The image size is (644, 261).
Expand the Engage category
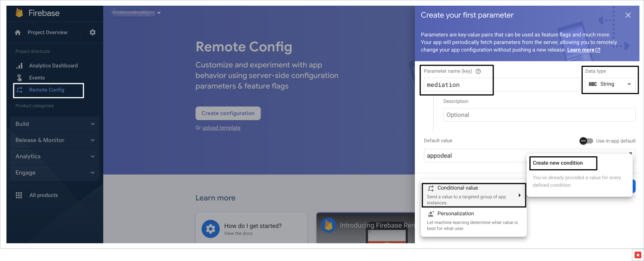pos(55,173)
